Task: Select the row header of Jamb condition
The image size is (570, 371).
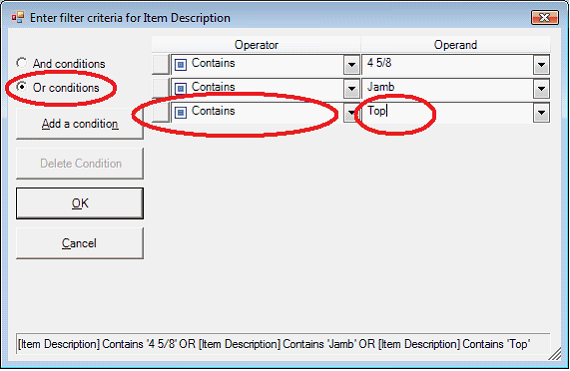Action: [161, 88]
